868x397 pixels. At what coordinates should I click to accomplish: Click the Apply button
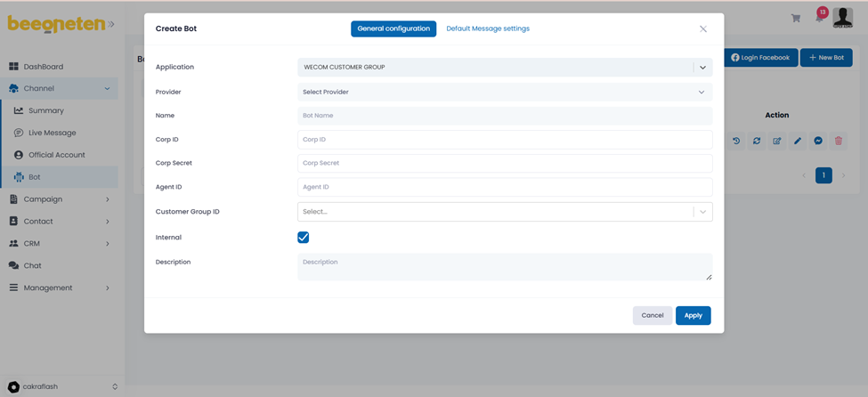pos(693,315)
